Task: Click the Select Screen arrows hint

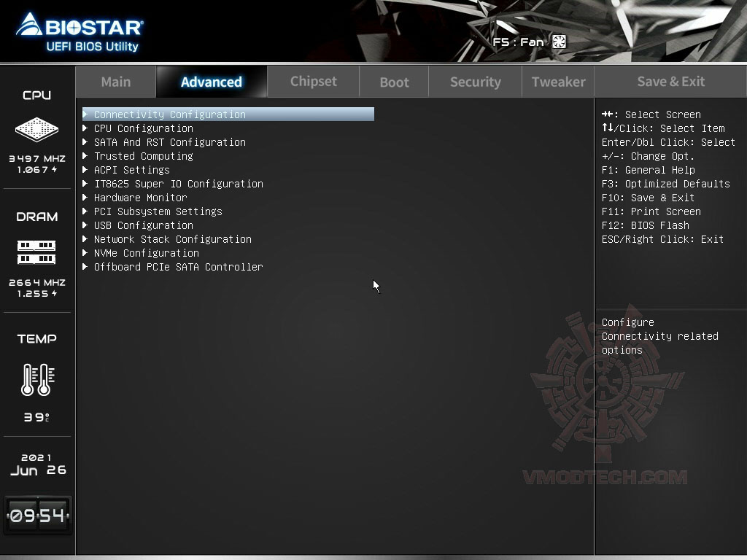Action: pos(651,114)
